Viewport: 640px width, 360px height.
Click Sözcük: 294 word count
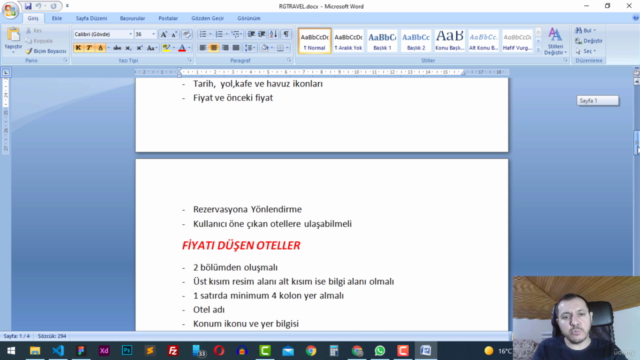52,336
